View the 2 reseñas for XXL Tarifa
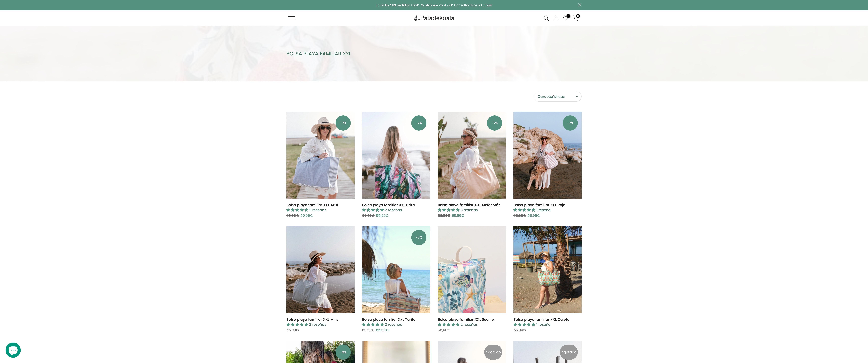Viewport: 868px width, 363px height. tap(393, 325)
